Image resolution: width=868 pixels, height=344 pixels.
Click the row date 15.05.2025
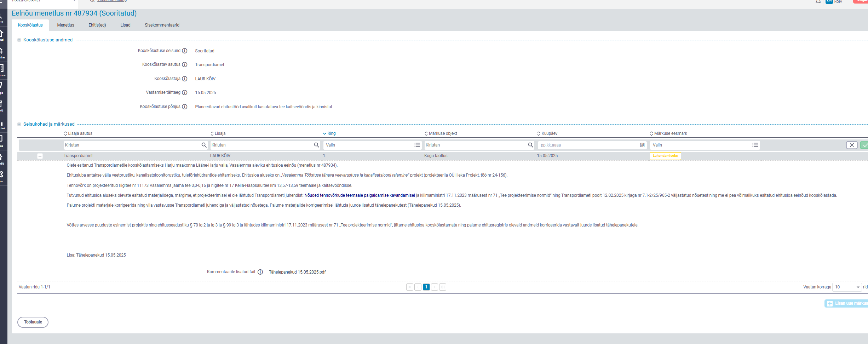point(547,156)
